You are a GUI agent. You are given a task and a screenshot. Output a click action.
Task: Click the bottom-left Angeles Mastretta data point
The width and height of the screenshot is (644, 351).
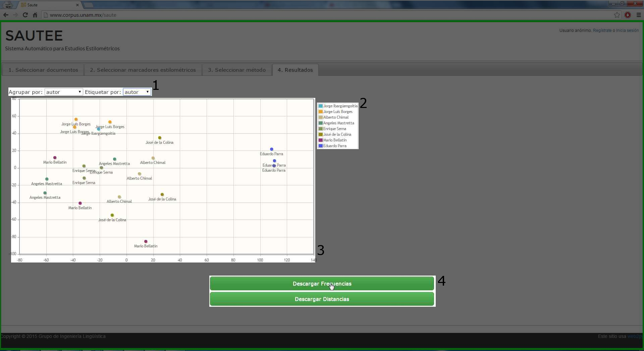[x=45, y=193]
